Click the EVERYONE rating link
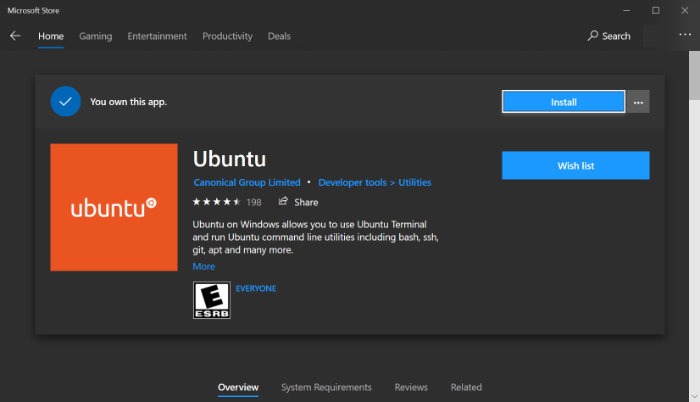700x402 pixels. pos(256,289)
